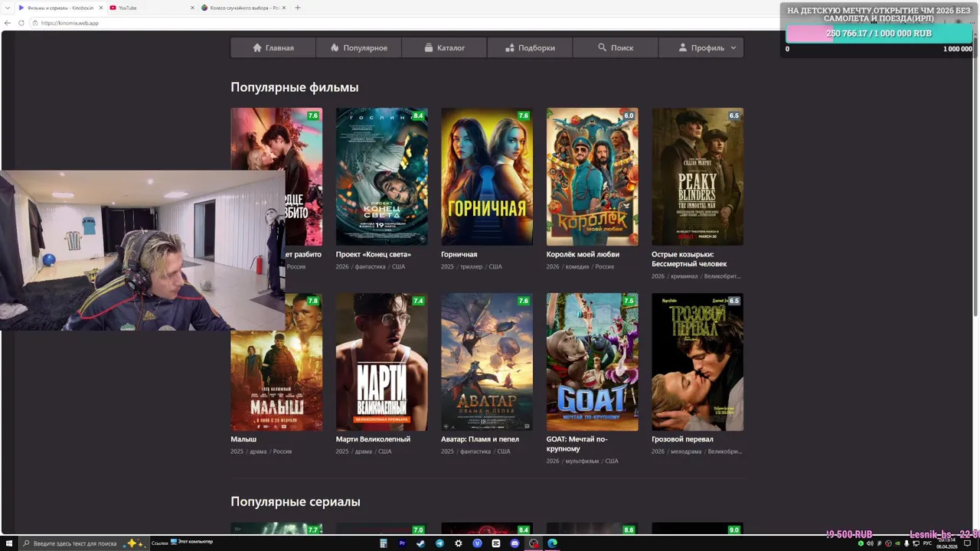Open the Каталог menu item text
This screenshot has height=551, width=980.
pyautogui.click(x=451, y=47)
